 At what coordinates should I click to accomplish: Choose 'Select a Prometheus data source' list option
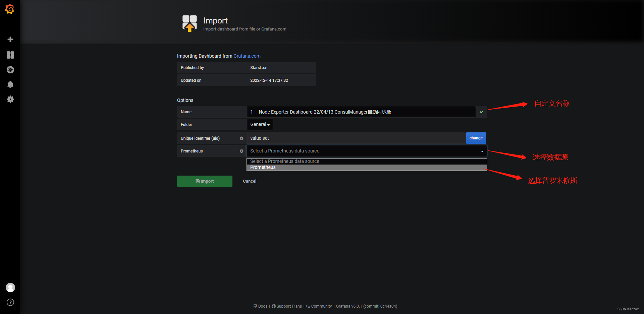pyautogui.click(x=367, y=161)
